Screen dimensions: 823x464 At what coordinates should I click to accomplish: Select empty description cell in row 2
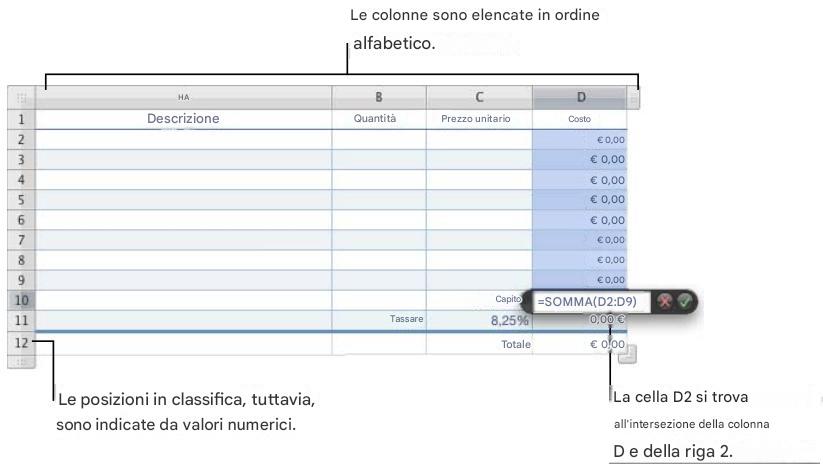coord(183,140)
